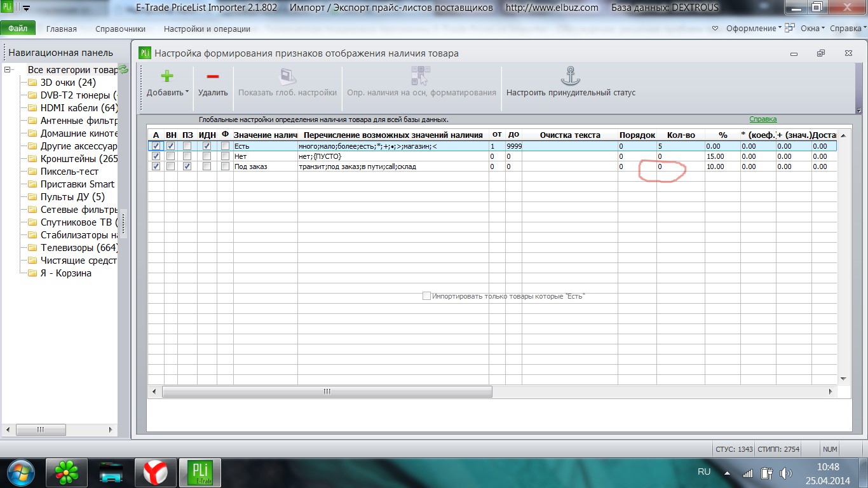Select Телевизоры (664) category
Image resolution: width=868 pixels, height=488 pixels.
pyautogui.click(x=79, y=248)
